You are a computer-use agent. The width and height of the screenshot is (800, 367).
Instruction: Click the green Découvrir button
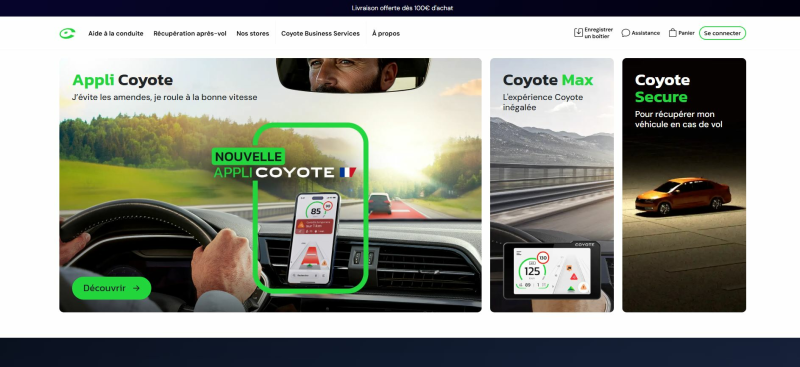[x=112, y=288]
